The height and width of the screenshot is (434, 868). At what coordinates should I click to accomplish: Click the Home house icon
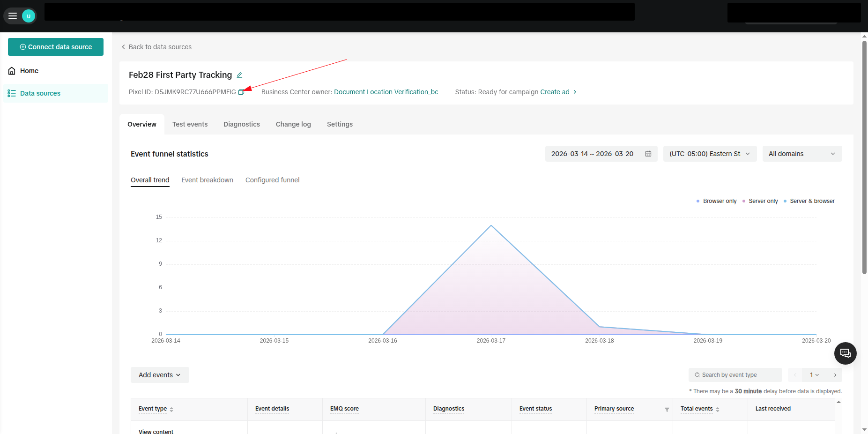click(x=12, y=71)
